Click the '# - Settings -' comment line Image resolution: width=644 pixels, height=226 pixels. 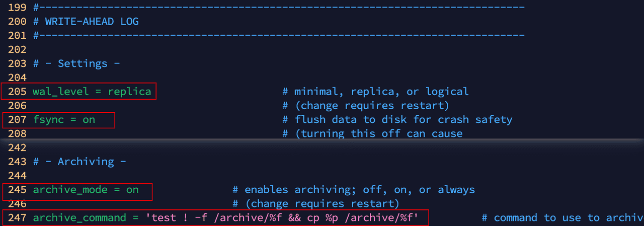point(76,63)
